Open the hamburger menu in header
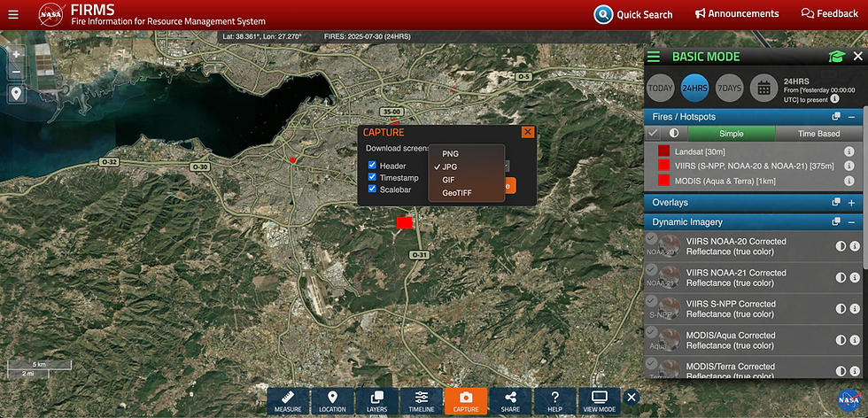 pos(13,14)
